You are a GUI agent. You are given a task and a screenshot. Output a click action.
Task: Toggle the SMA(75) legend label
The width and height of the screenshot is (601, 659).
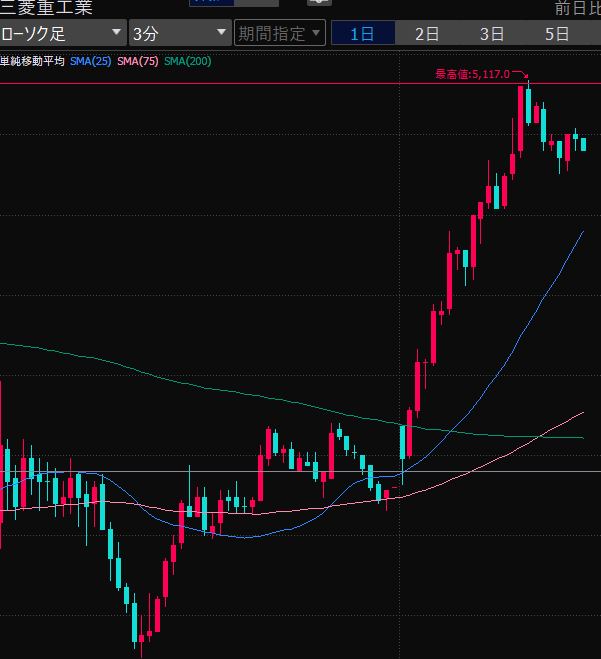(x=137, y=62)
